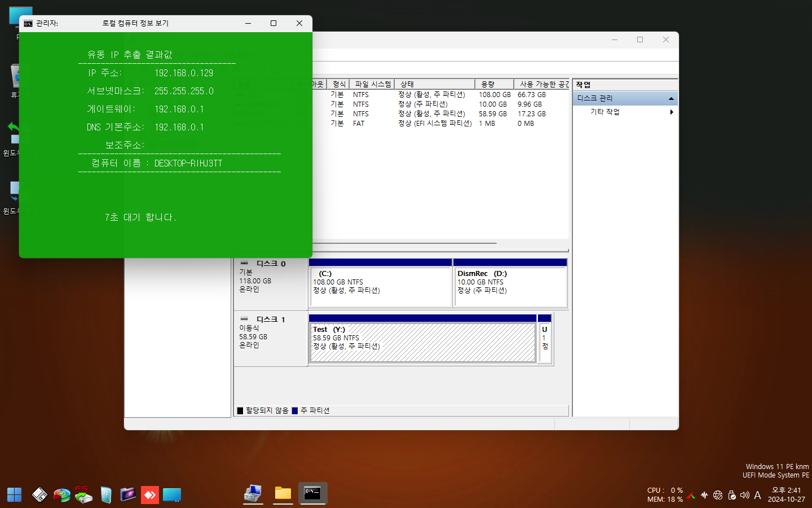Sort by the 파일 시스템 column header

372,84
